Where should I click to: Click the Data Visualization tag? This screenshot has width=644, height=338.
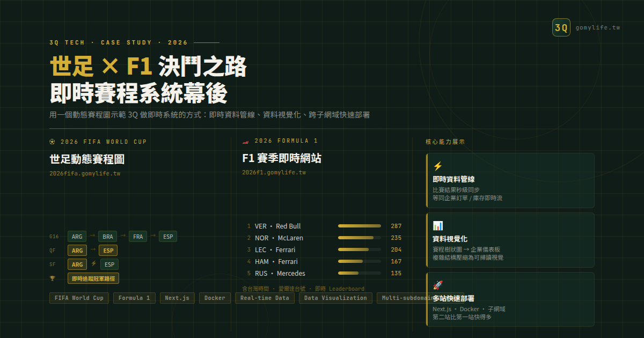point(335,298)
